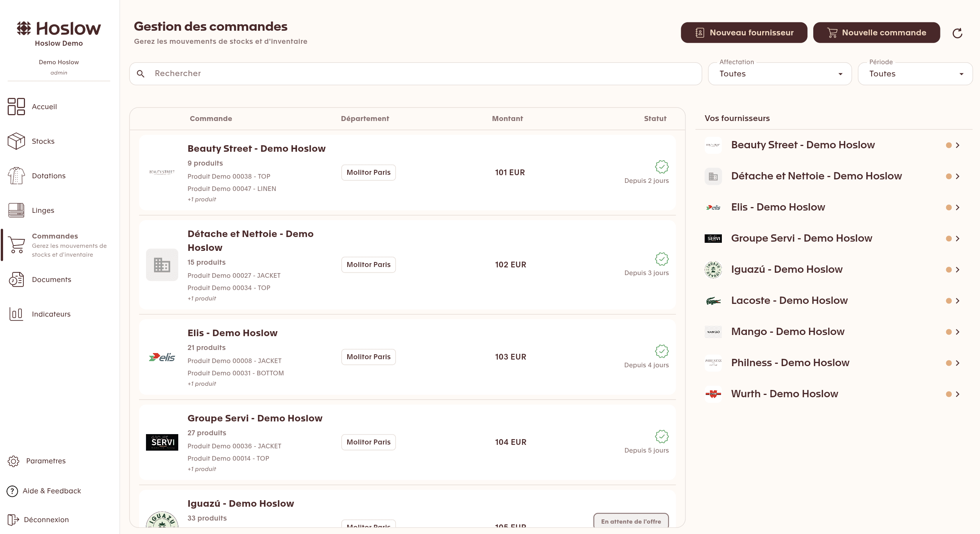Refresh the orders list
The width and height of the screenshot is (980, 534).
957,33
